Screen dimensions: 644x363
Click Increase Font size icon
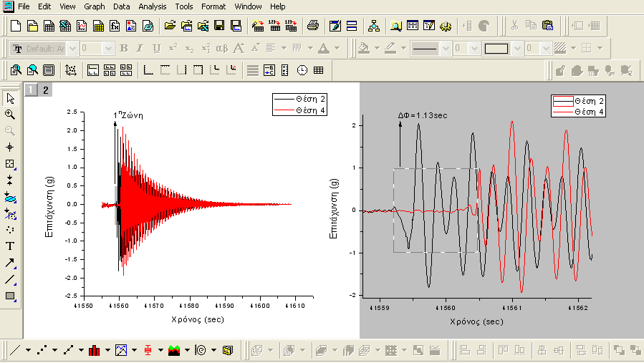[x=239, y=49]
